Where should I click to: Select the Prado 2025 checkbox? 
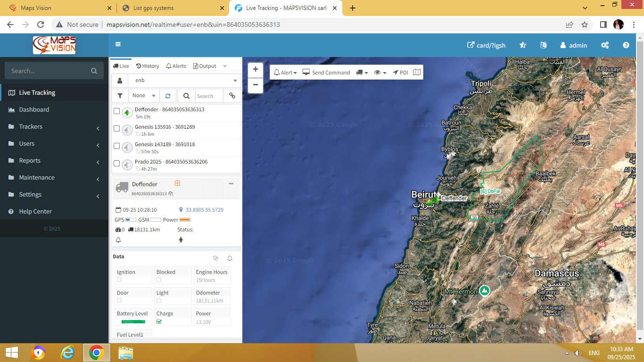tap(116, 164)
